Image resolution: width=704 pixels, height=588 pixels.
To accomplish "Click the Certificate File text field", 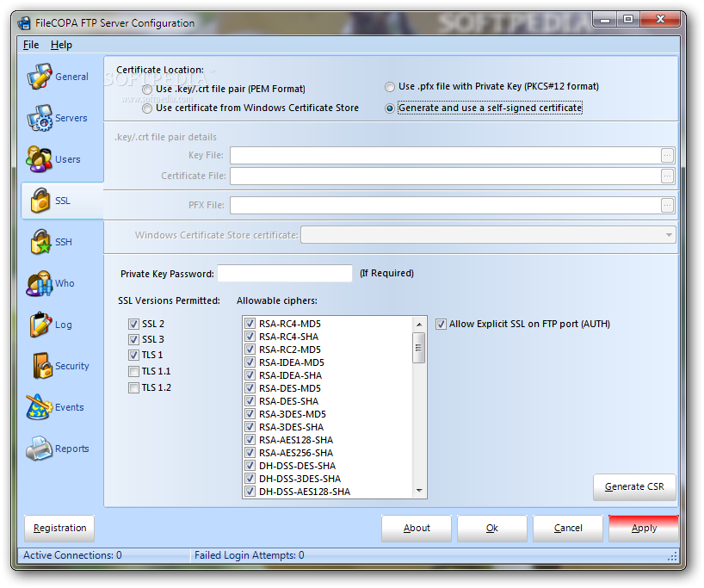I will tap(445, 176).
